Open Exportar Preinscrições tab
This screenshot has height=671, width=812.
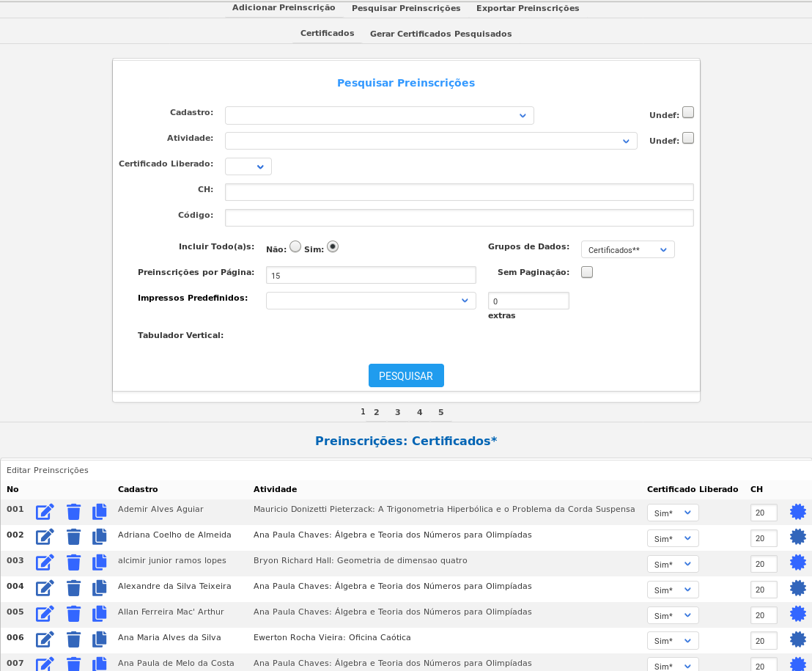pyautogui.click(x=528, y=8)
